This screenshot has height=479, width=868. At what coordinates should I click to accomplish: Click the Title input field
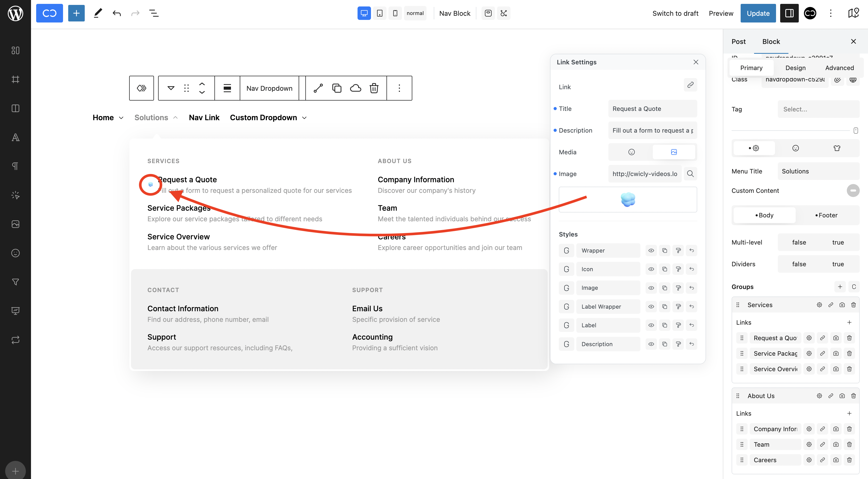click(x=652, y=109)
